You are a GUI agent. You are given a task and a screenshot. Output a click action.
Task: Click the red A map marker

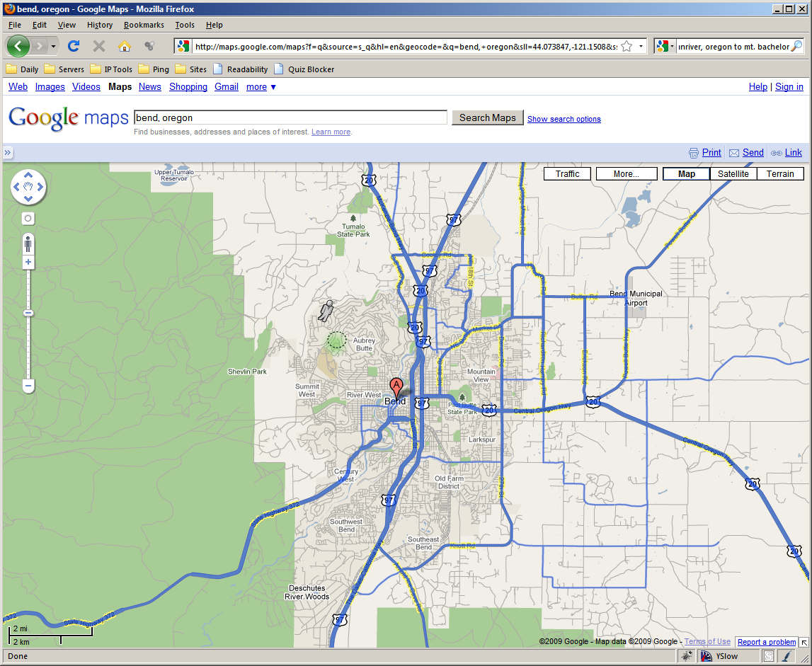(396, 387)
